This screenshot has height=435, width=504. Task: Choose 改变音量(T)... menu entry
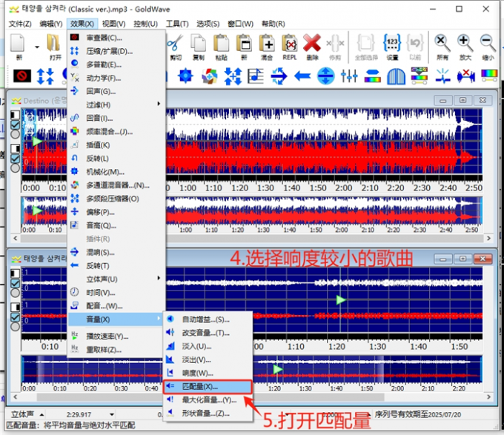208,333
